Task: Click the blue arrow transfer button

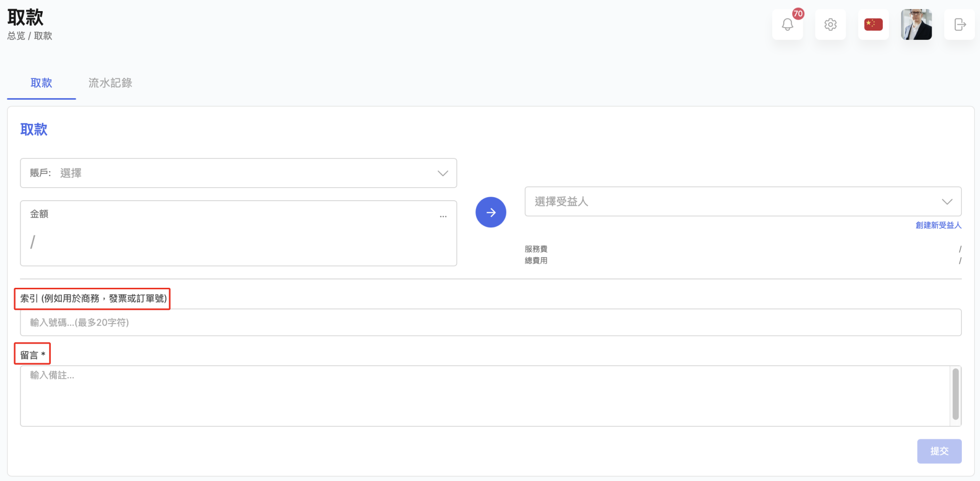Action: point(491,212)
